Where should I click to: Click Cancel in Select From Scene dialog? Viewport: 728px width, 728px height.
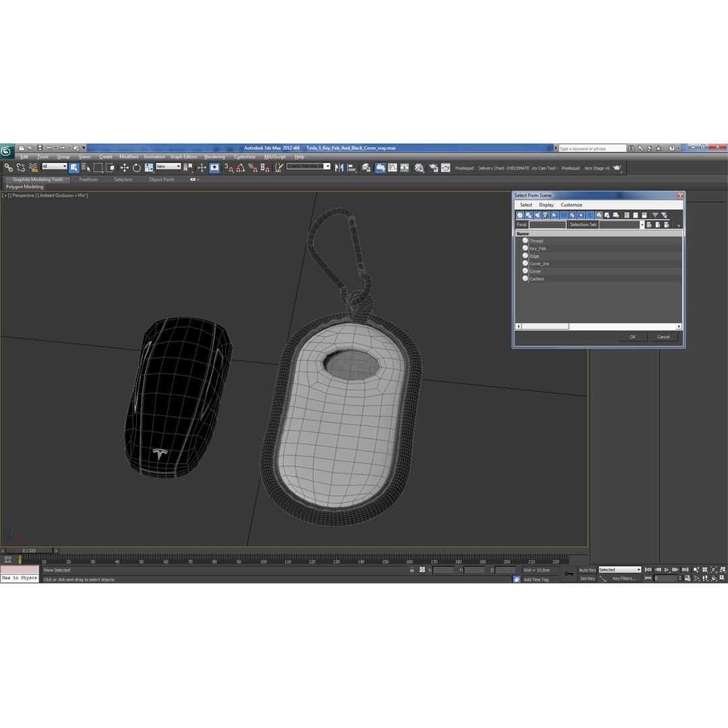pos(663,337)
